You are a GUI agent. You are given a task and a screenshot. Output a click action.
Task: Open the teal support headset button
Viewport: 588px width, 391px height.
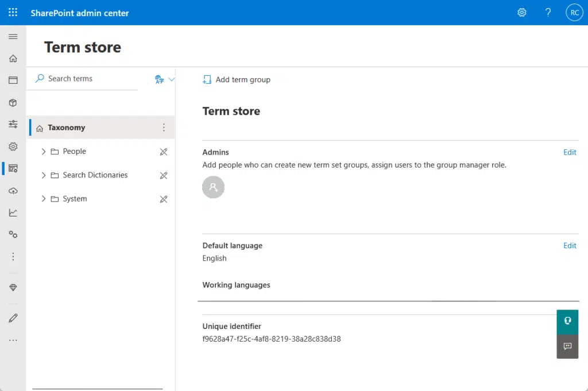[567, 322]
